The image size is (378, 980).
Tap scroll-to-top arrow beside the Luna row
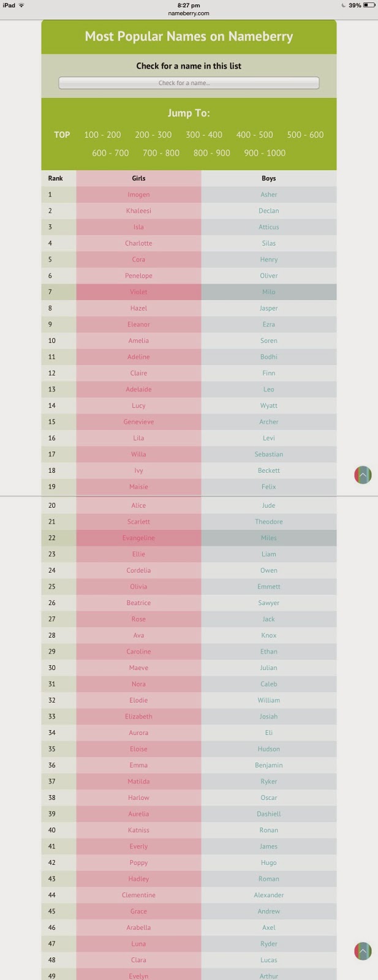[x=363, y=951]
